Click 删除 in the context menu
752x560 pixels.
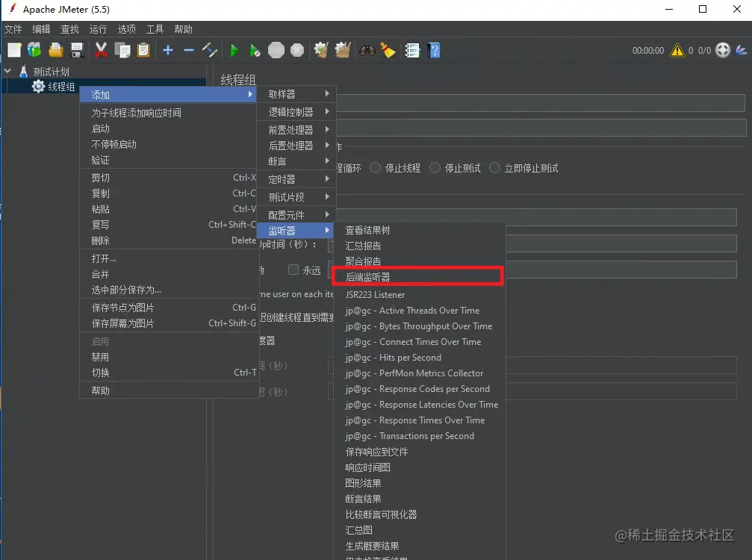click(x=169, y=240)
